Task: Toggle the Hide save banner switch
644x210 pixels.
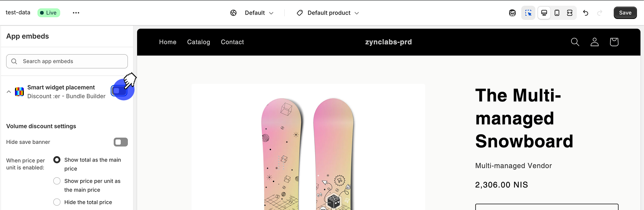Action: (120, 142)
